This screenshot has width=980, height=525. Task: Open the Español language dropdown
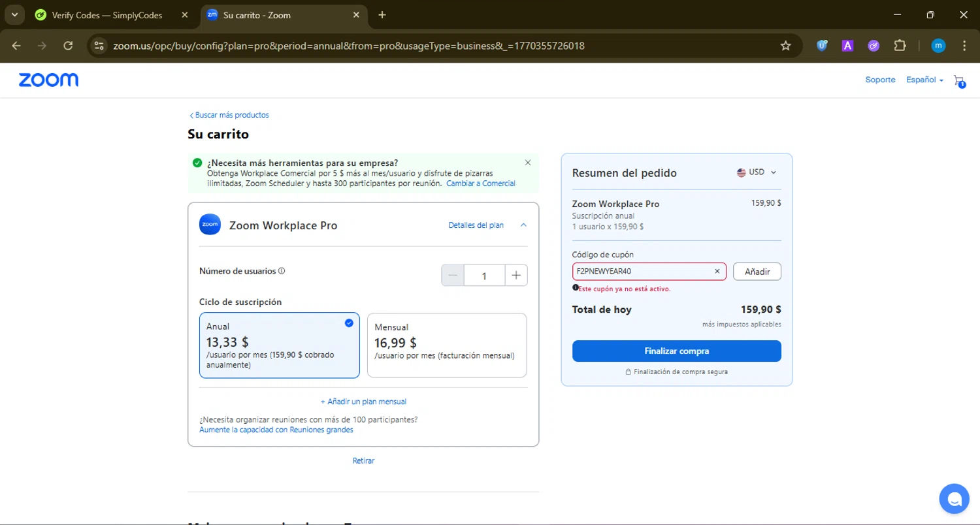pyautogui.click(x=924, y=80)
